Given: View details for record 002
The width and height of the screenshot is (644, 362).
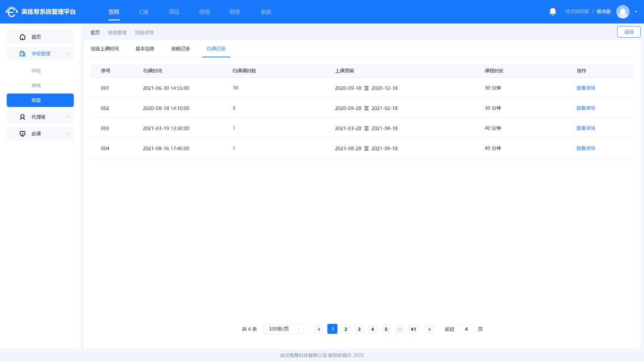Looking at the screenshot, I should 586,108.
